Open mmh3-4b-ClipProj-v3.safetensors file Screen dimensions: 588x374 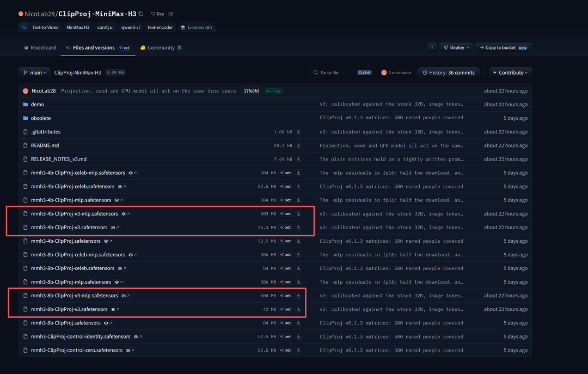pos(69,228)
